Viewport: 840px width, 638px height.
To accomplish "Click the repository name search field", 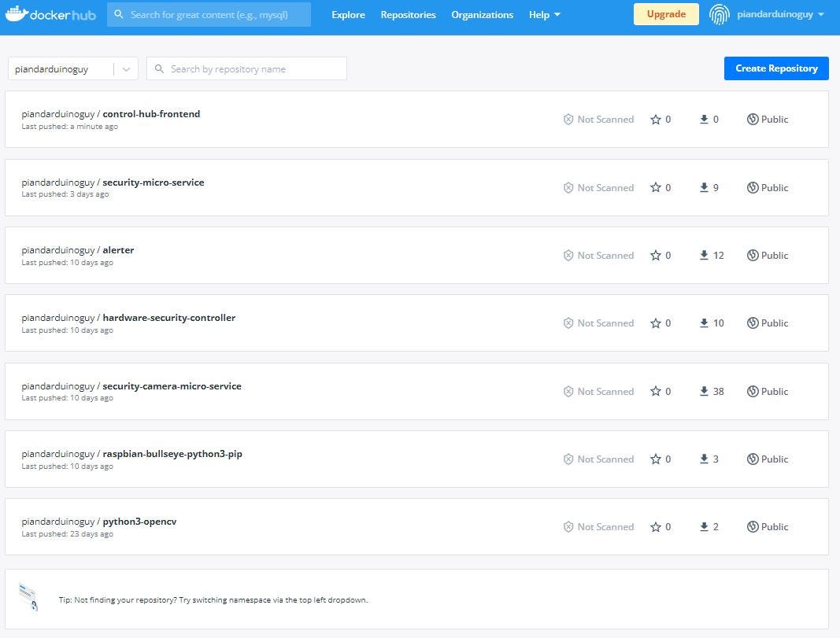I will (x=246, y=68).
